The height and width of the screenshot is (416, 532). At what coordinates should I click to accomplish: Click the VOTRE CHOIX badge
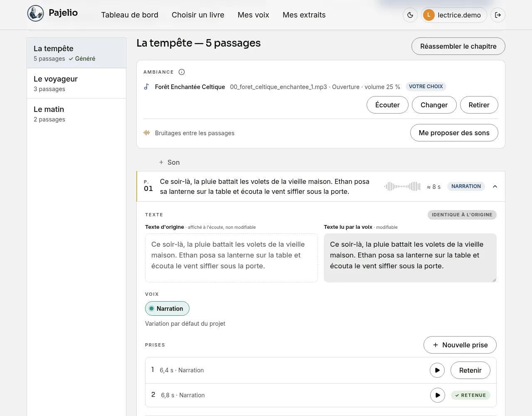[x=426, y=87]
